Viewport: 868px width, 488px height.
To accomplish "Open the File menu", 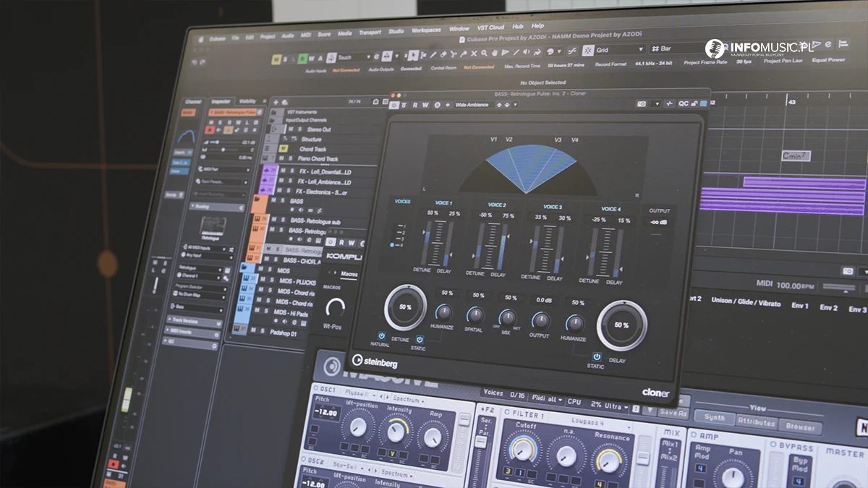I will 236,38.
